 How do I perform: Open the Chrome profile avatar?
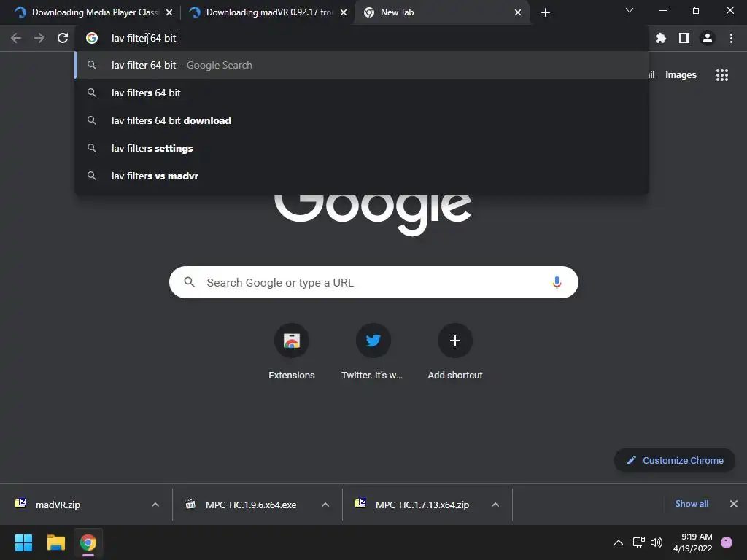coord(708,38)
